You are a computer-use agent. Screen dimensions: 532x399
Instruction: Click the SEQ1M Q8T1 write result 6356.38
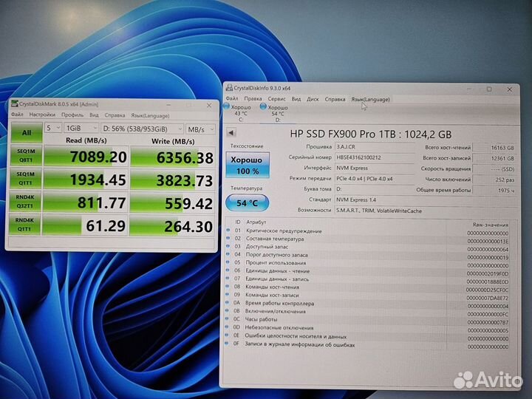(172, 157)
